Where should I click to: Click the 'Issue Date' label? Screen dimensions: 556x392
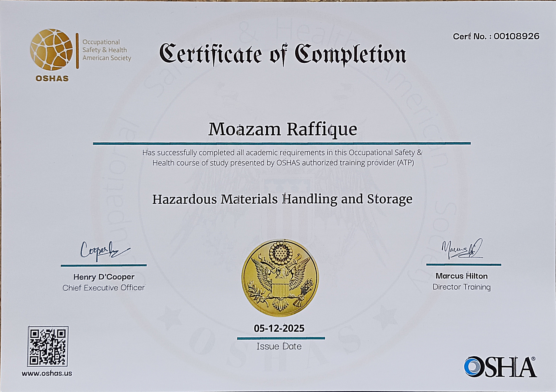(x=279, y=346)
